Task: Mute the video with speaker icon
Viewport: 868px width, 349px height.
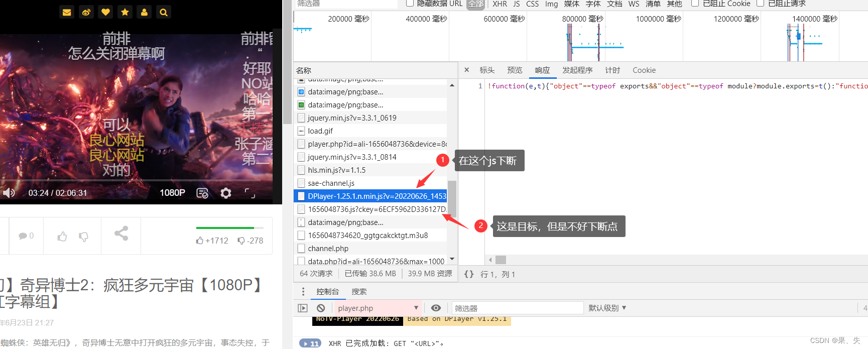Action: [x=9, y=193]
